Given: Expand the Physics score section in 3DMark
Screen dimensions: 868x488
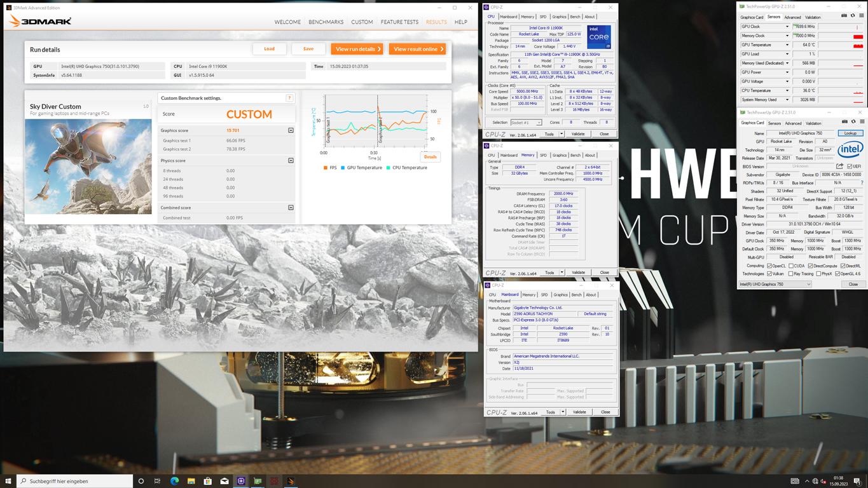Looking at the screenshot, I should (291, 161).
